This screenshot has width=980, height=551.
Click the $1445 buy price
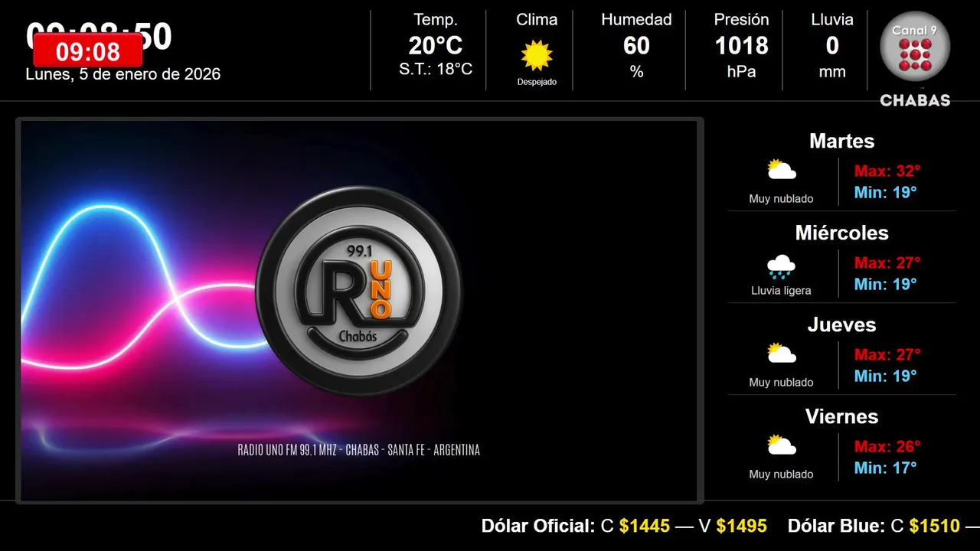coord(645,526)
